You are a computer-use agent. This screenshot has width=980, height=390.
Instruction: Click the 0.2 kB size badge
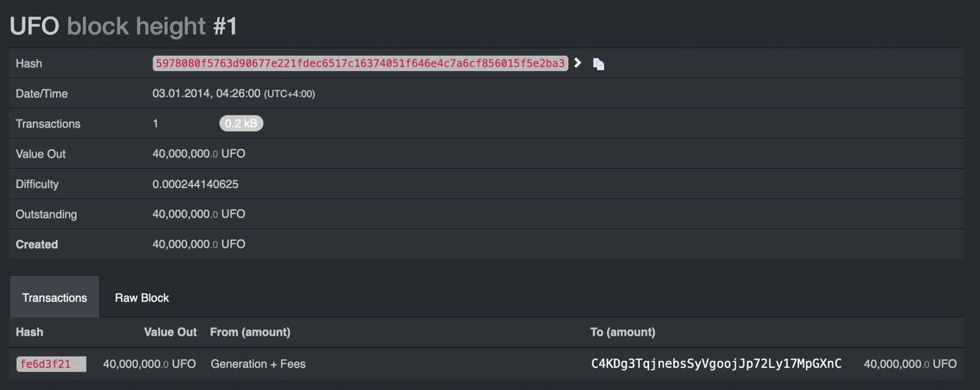(x=241, y=123)
